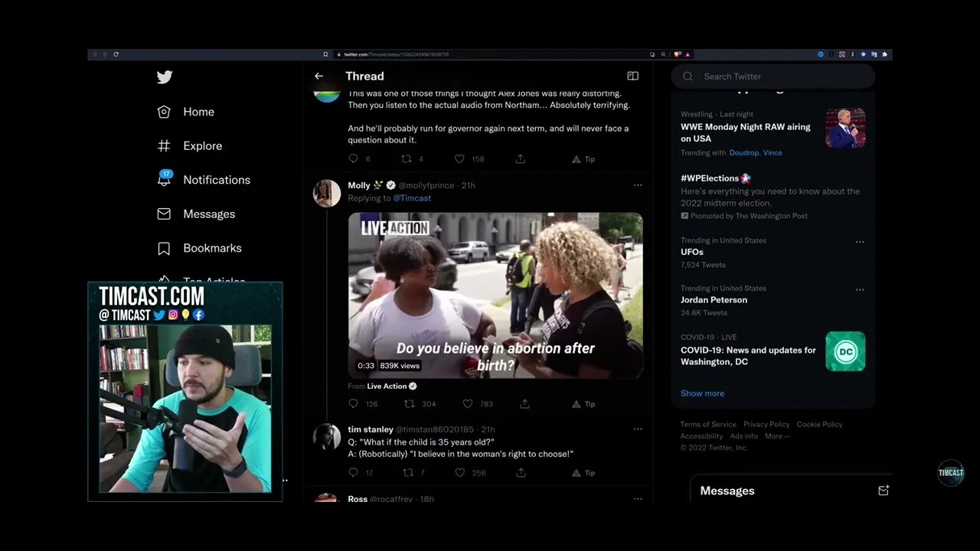Tip tim stanley on his tweet
The height and width of the screenshot is (551, 980).
click(583, 473)
